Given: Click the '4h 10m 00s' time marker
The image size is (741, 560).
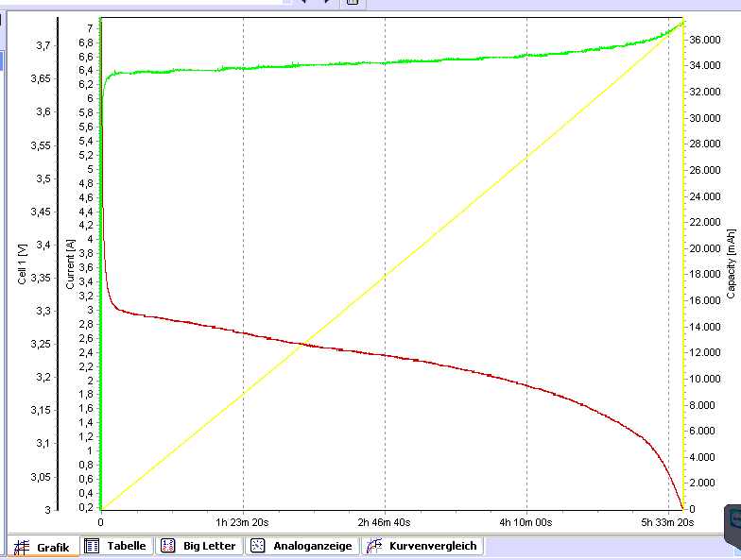Looking at the screenshot, I should (526, 521).
